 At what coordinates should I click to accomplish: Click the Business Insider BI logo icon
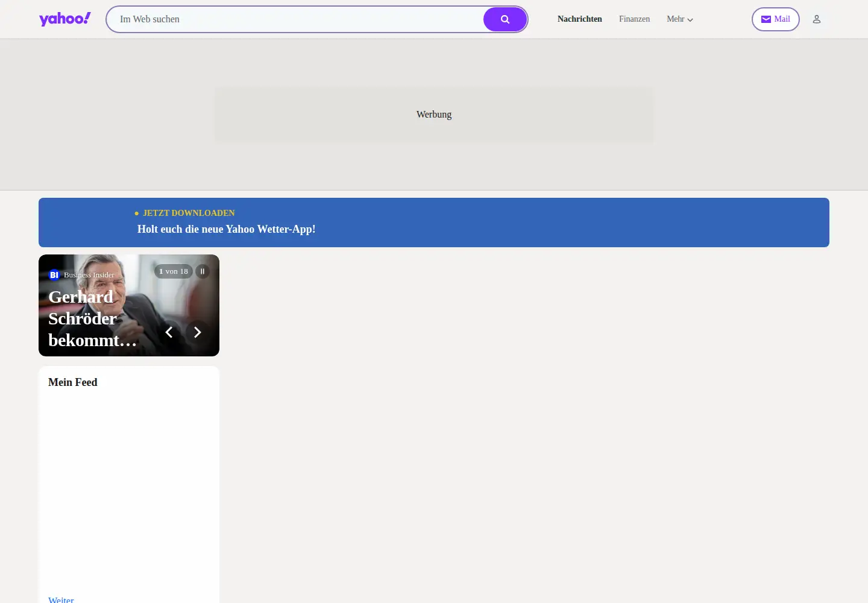coord(54,275)
